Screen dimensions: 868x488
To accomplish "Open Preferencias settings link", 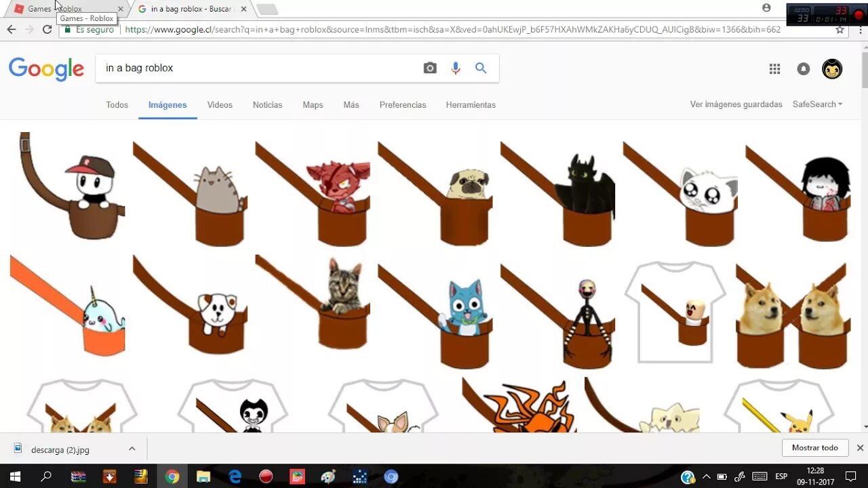I will [x=403, y=105].
